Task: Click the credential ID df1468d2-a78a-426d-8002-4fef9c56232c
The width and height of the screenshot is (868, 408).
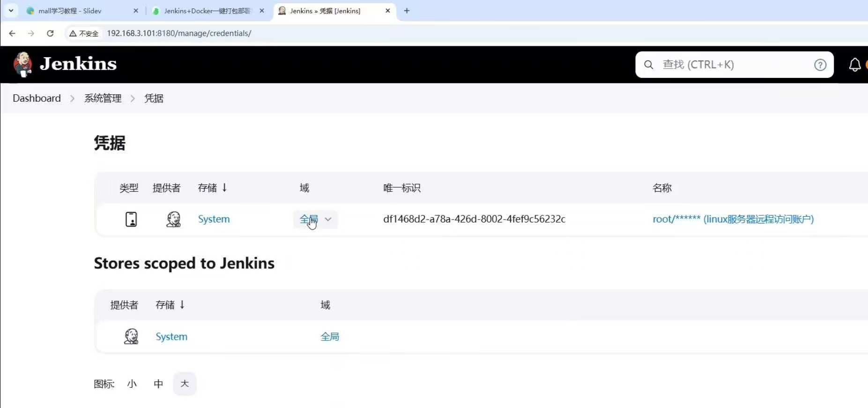Action: [x=474, y=219]
